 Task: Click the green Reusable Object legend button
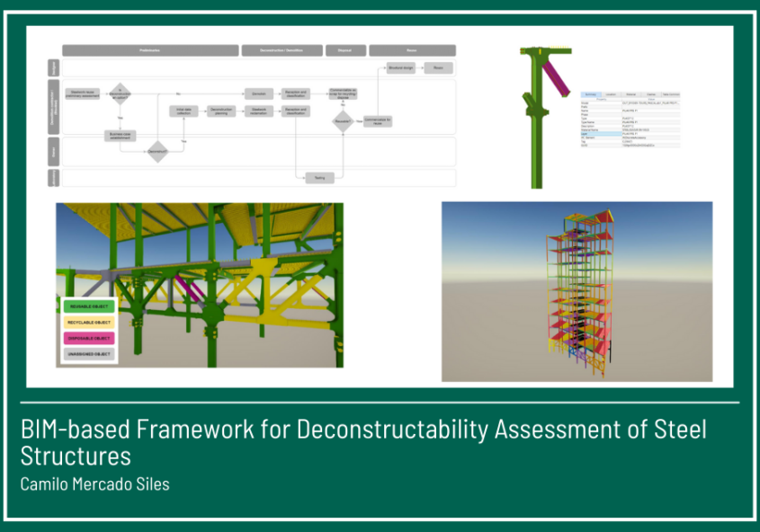[88, 306]
